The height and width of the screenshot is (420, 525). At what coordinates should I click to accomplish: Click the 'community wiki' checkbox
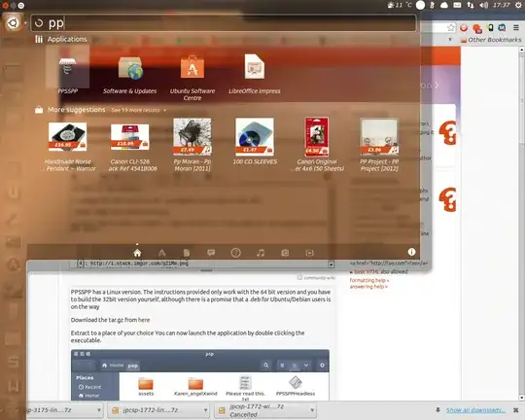[x=299, y=278]
